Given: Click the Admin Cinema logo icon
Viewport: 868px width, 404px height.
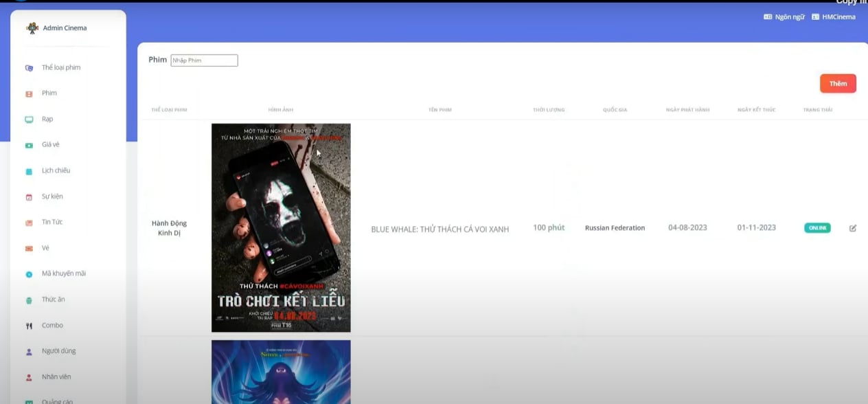Looking at the screenshot, I should coord(32,28).
